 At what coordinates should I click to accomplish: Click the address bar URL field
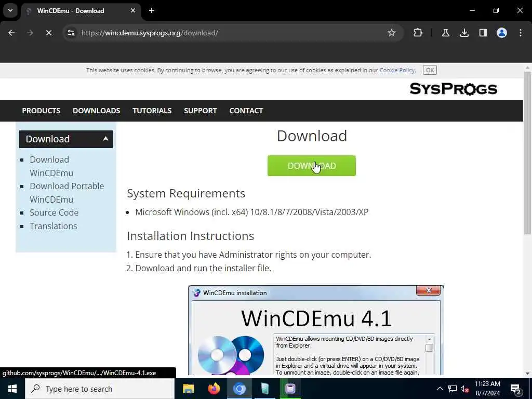(x=232, y=33)
